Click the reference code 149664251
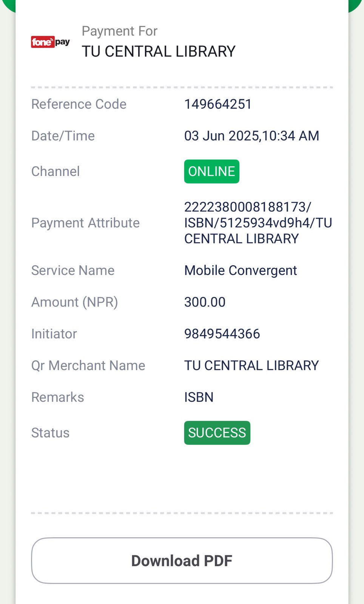 pyautogui.click(x=218, y=104)
